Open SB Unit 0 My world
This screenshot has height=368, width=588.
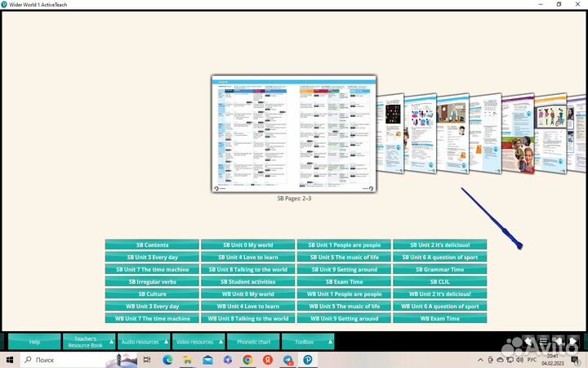248,245
